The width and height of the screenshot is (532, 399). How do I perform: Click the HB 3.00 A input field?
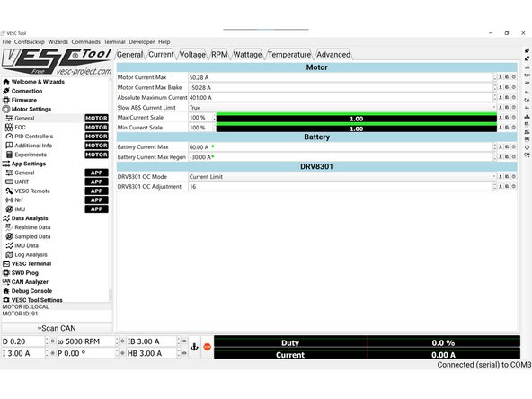point(152,353)
